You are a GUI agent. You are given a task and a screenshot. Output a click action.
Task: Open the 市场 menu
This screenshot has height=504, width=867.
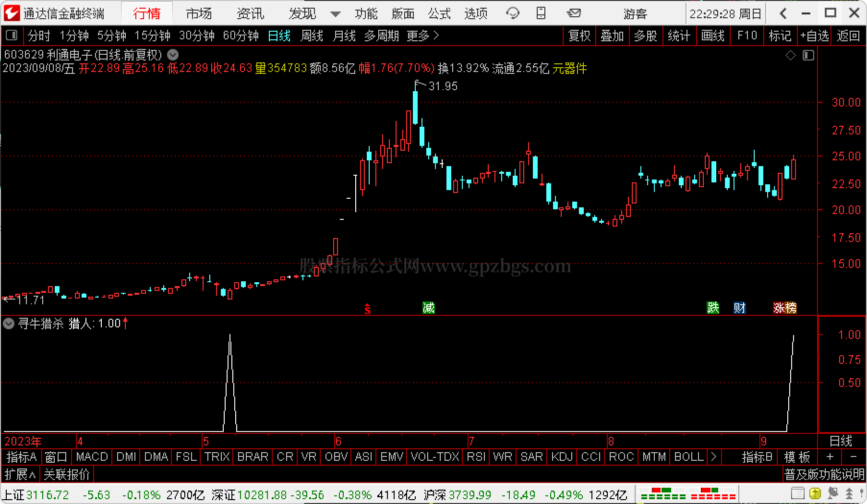199,13
